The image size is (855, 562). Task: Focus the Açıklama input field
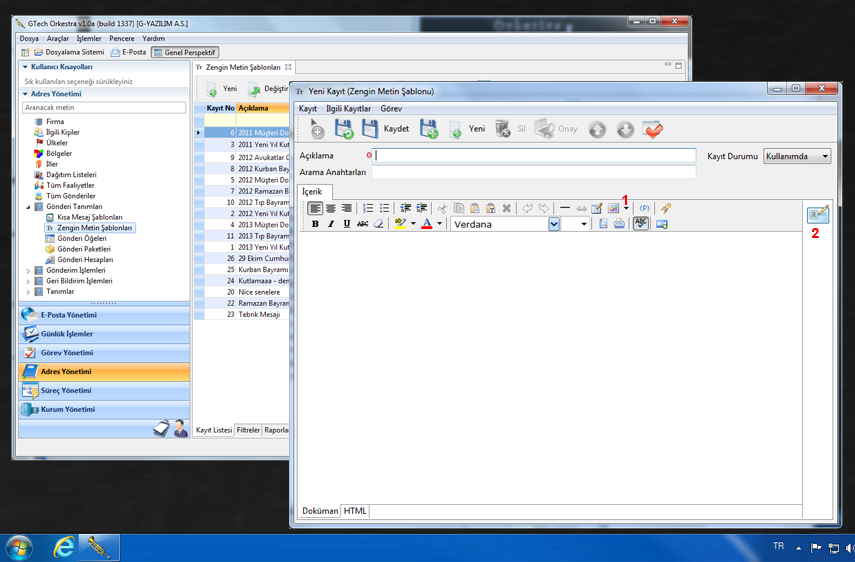534,155
